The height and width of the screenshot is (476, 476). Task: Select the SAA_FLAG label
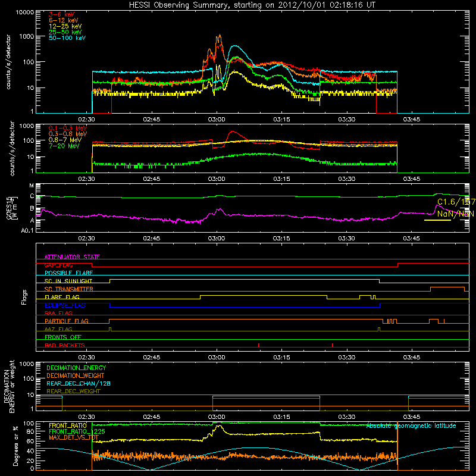point(58,313)
